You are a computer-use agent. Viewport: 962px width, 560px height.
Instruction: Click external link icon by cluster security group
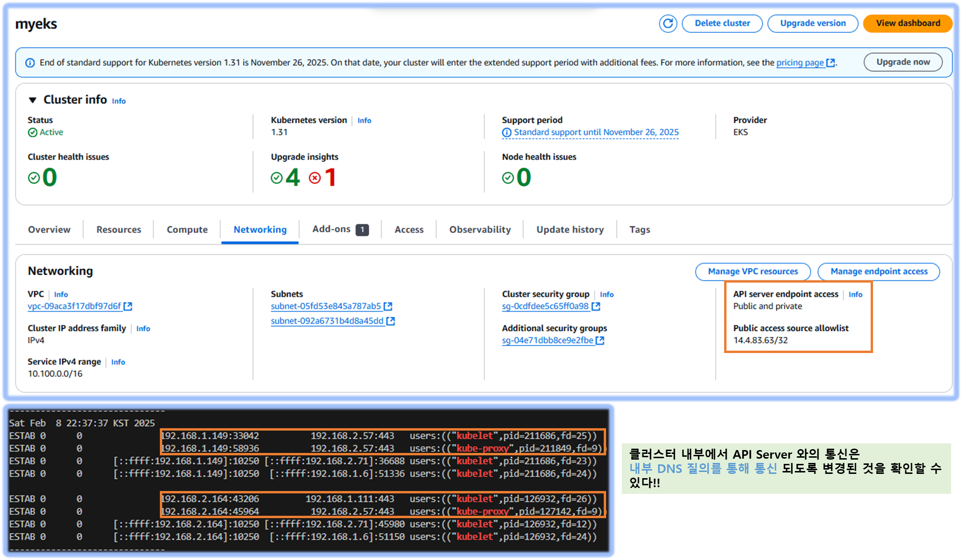pyautogui.click(x=596, y=306)
